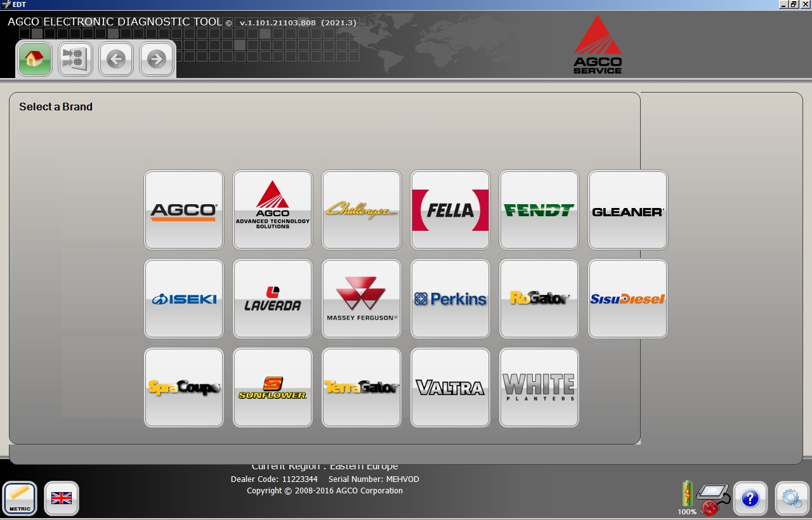Select the Massey Ferguson brand
Image resolution: width=812 pixels, height=520 pixels.
click(362, 299)
